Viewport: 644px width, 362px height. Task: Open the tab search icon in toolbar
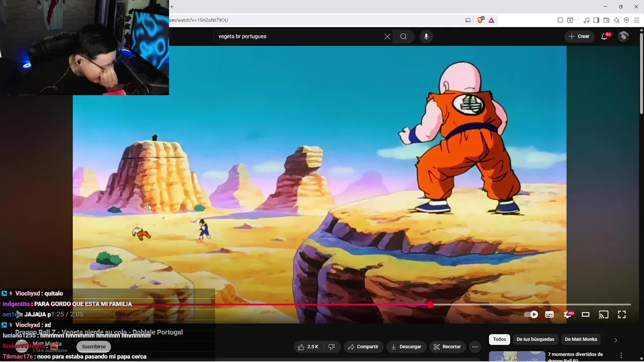click(570, 20)
